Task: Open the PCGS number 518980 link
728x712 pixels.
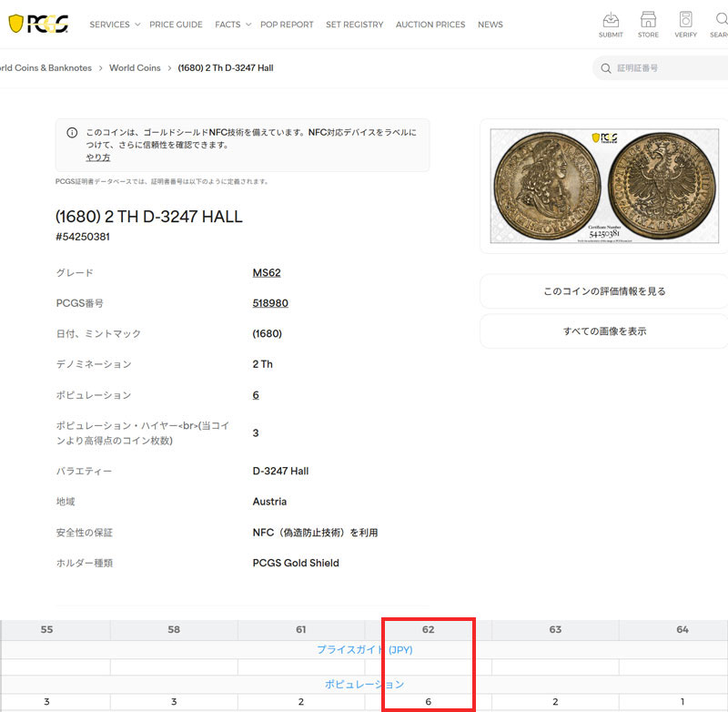Action: pyautogui.click(x=270, y=303)
